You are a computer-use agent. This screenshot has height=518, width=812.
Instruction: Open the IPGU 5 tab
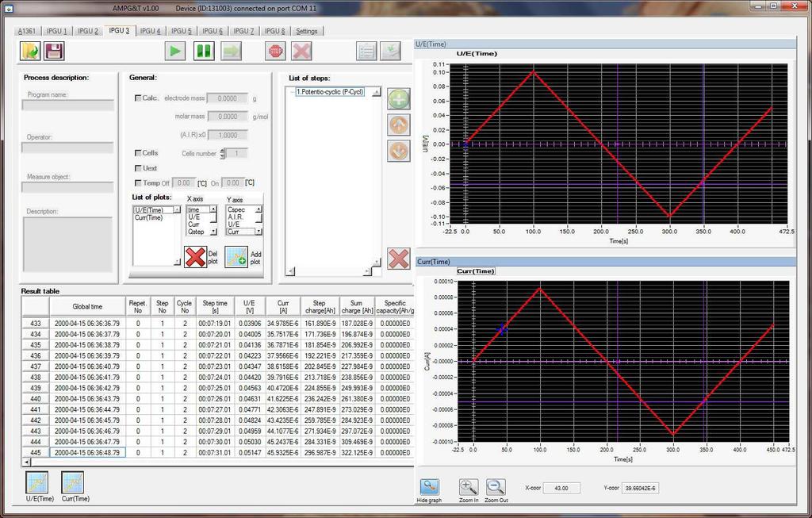(x=182, y=31)
